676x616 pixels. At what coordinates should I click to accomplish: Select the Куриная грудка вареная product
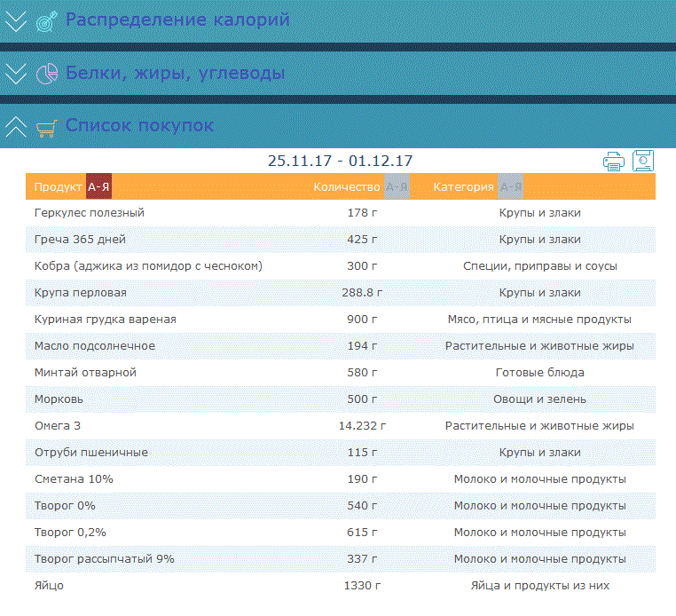coord(106,320)
